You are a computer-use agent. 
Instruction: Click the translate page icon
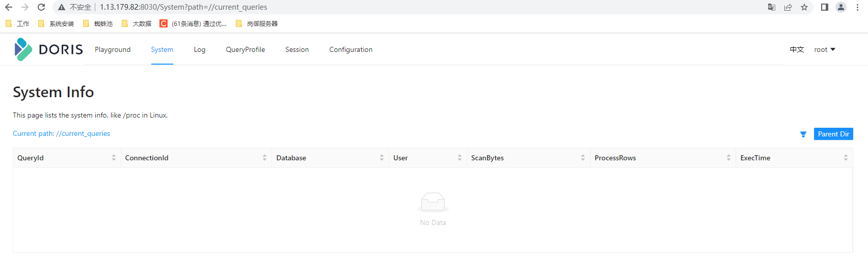[772, 7]
